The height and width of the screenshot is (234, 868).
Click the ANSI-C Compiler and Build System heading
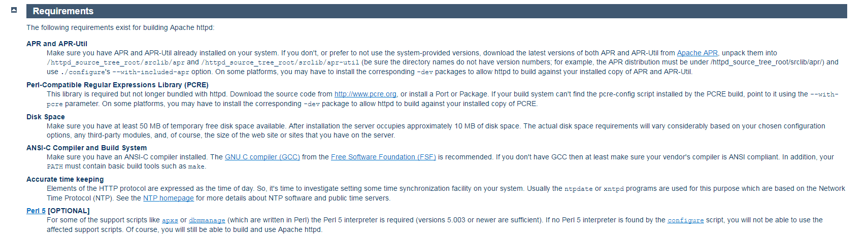(x=87, y=148)
